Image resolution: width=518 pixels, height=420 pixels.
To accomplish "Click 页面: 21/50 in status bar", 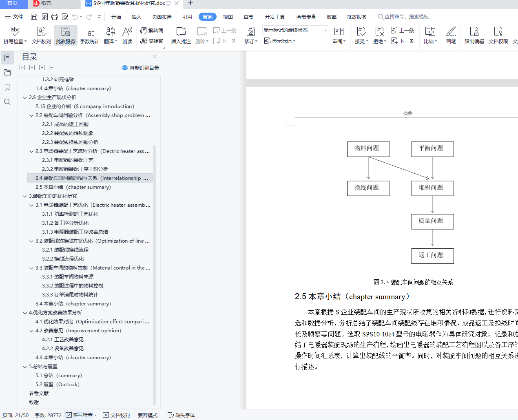I will 16,415.
